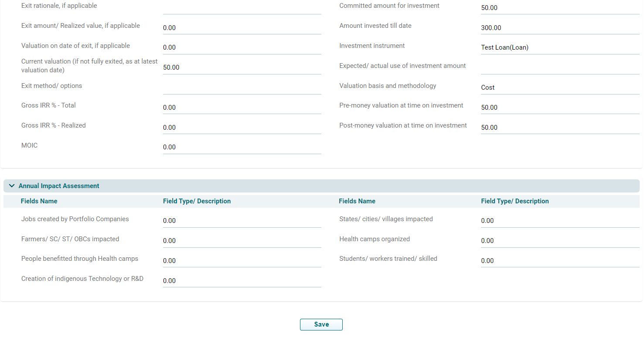The width and height of the screenshot is (644, 337).
Task: Edit the Health camps organized field
Action: click(560, 241)
